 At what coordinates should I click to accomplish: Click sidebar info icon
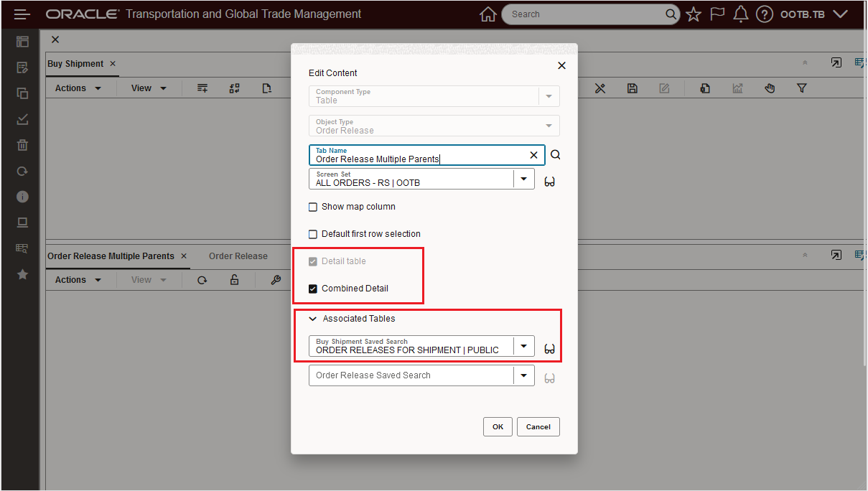pos(22,197)
